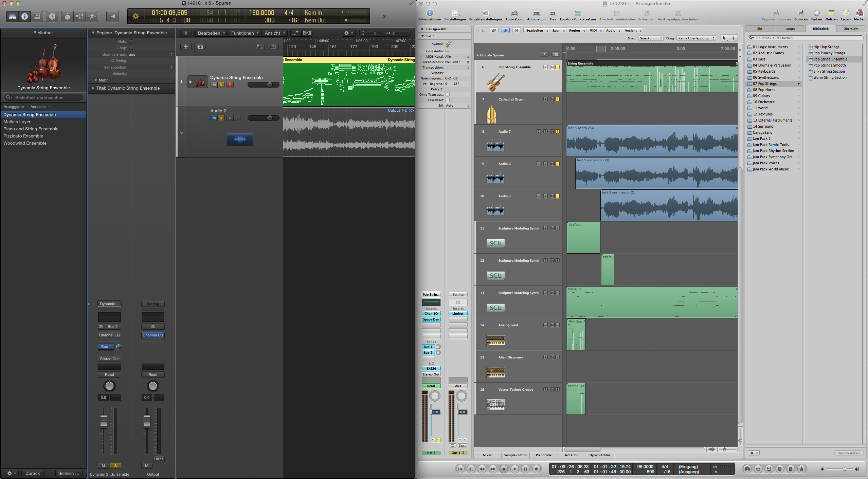The width and height of the screenshot is (868, 479).
Task: Expand the 2 ausgewählt section
Action: (x=422, y=29)
